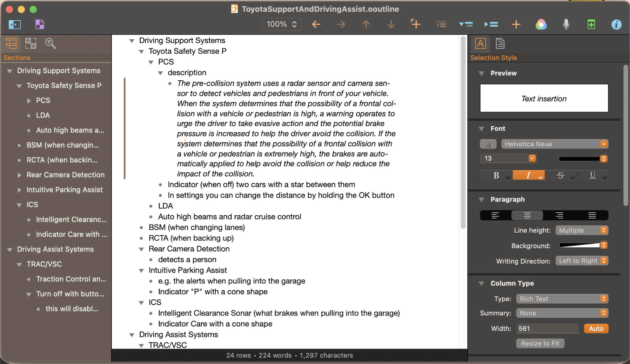The image size is (630, 364).
Task: Show the Sections sidebar tab
Action: pyautogui.click(x=11, y=43)
